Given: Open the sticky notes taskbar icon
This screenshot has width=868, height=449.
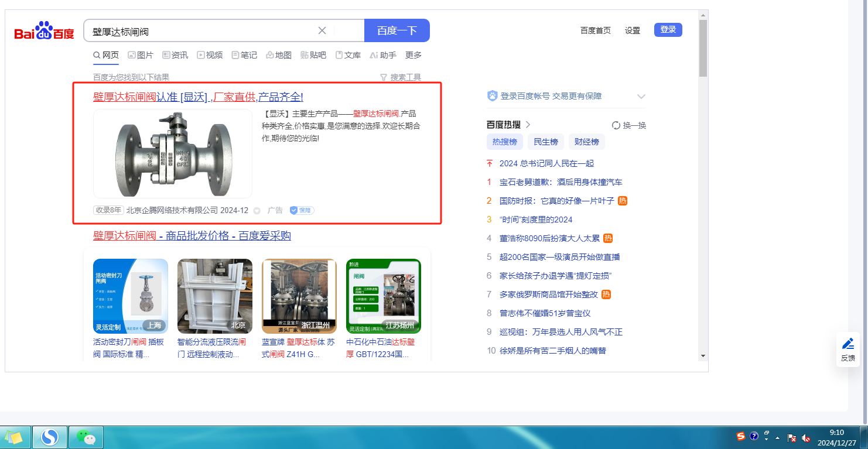Looking at the screenshot, I should click(x=13, y=437).
